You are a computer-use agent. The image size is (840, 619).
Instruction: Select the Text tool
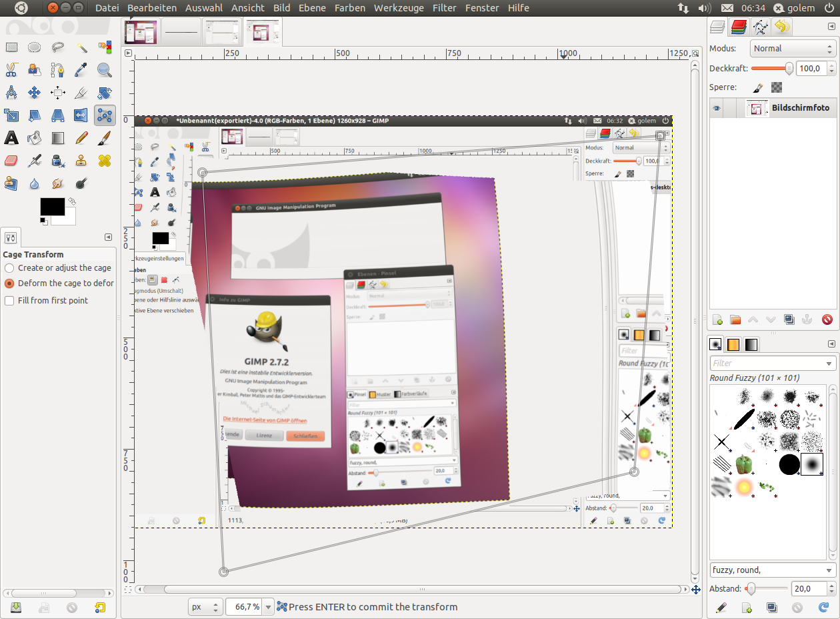[11, 137]
